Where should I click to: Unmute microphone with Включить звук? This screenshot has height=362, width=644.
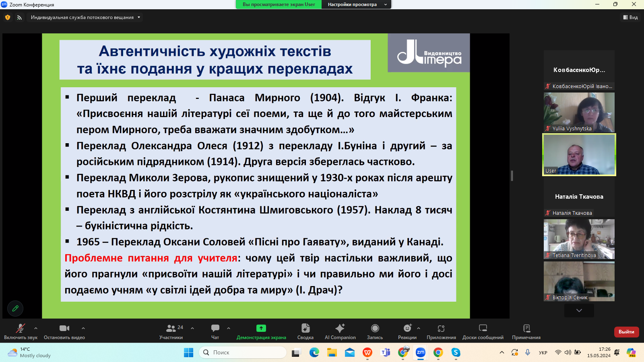21,332
